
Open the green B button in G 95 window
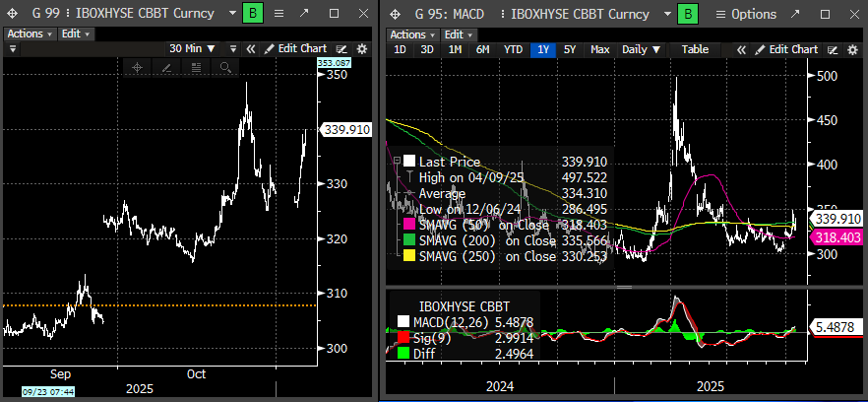point(688,14)
